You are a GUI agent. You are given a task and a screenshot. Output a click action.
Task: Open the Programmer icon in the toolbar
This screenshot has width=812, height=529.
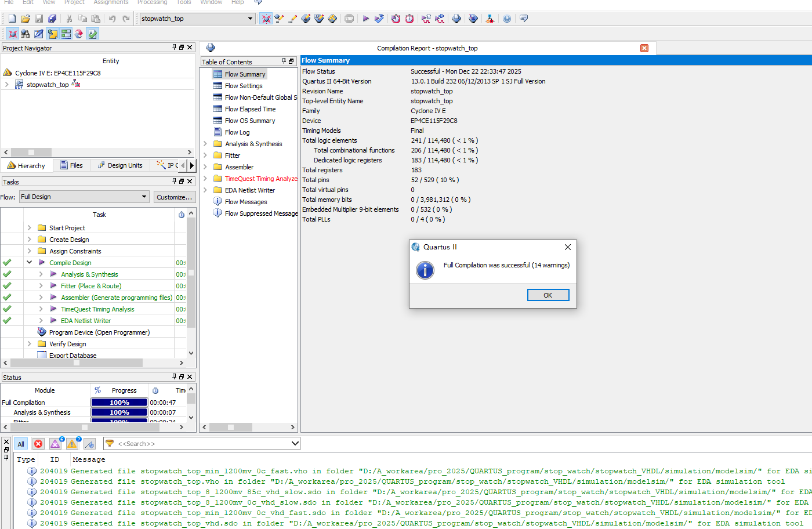coord(473,19)
